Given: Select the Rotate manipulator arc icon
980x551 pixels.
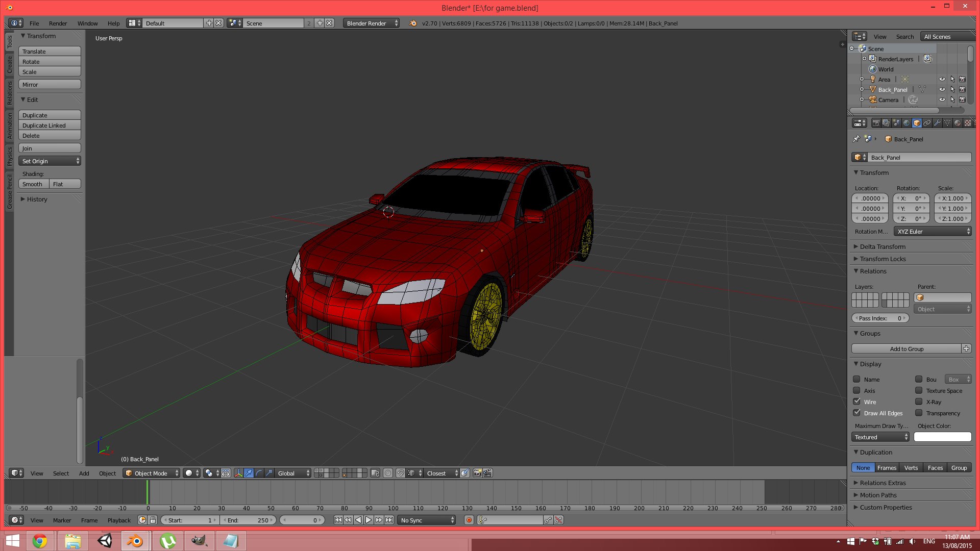Looking at the screenshot, I should [259, 473].
